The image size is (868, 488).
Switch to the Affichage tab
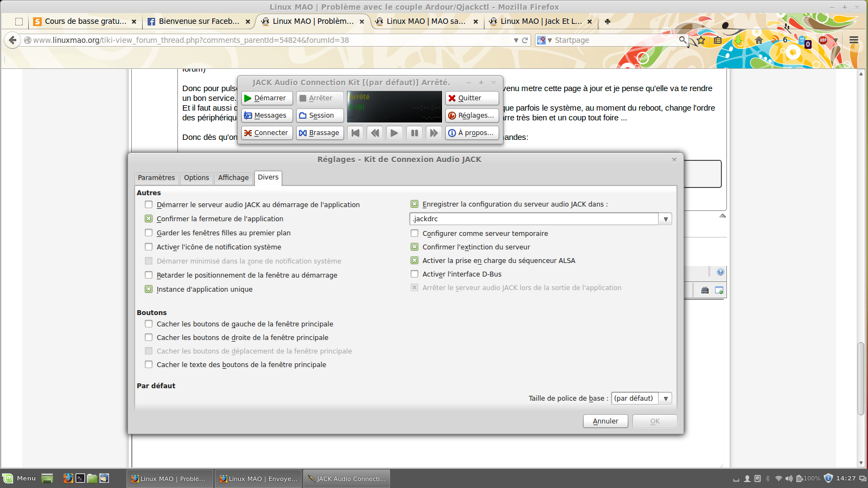(x=233, y=178)
